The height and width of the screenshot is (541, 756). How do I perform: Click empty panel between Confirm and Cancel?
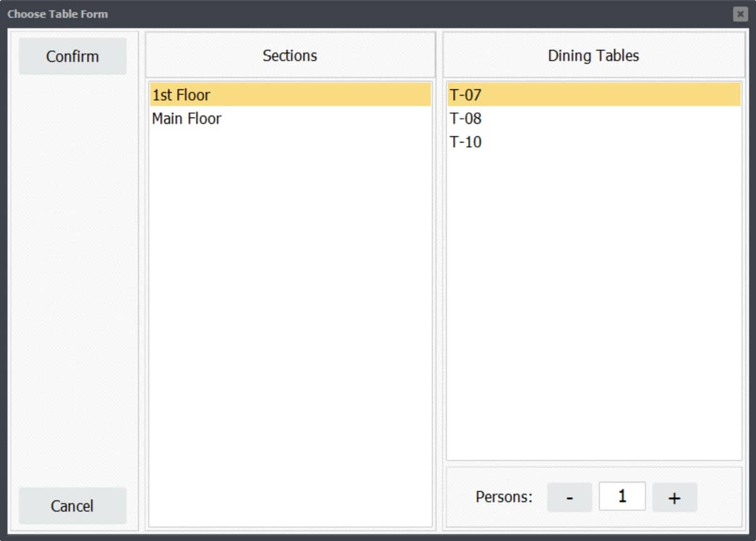point(73,281)
